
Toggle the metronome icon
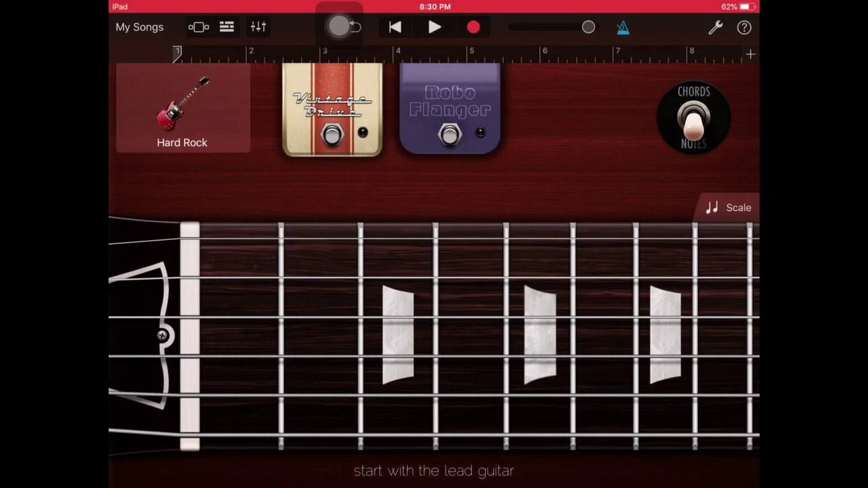[x=623, y=27]
